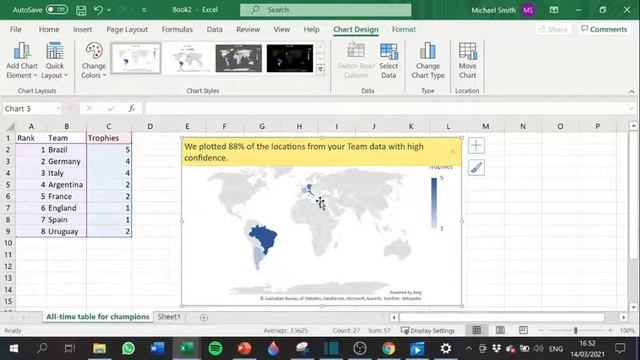The width and height of the screenshot is (640, 360).
Task: Open Add Chart Element dropdown
Action: [22, 60]
